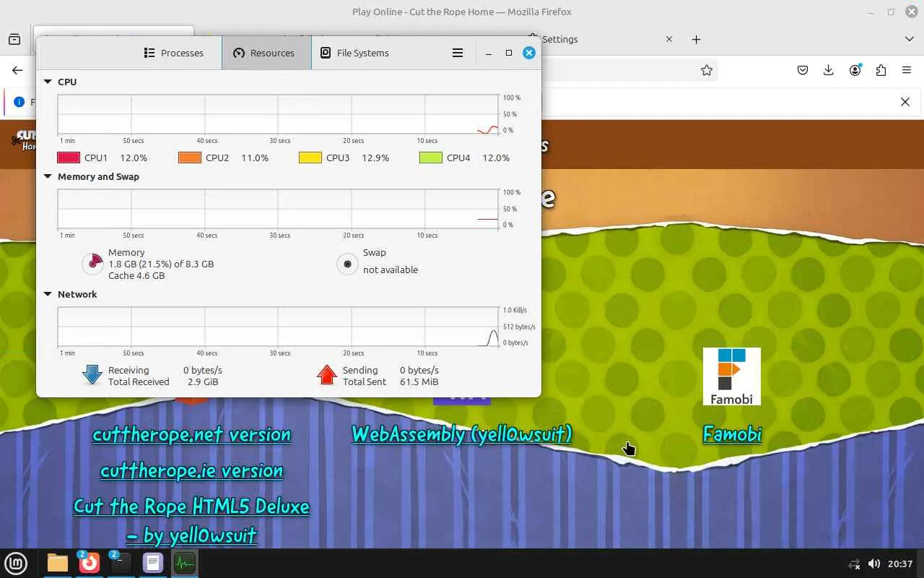The width and height of the screenshot is (924, 578).
Task: Bookmark this page with the star icon
Action: click(x=707, y=70)
